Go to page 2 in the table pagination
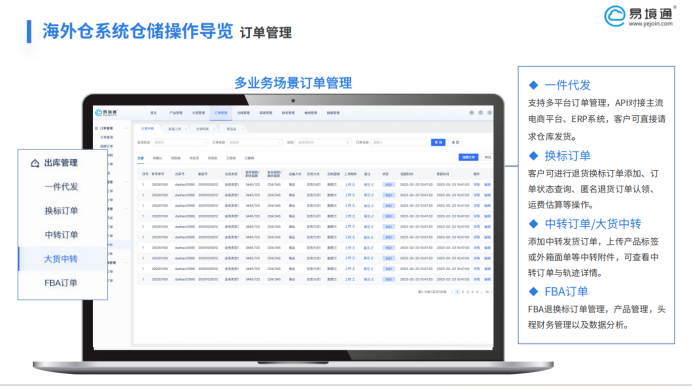692x387 pixels. (463, 292)
